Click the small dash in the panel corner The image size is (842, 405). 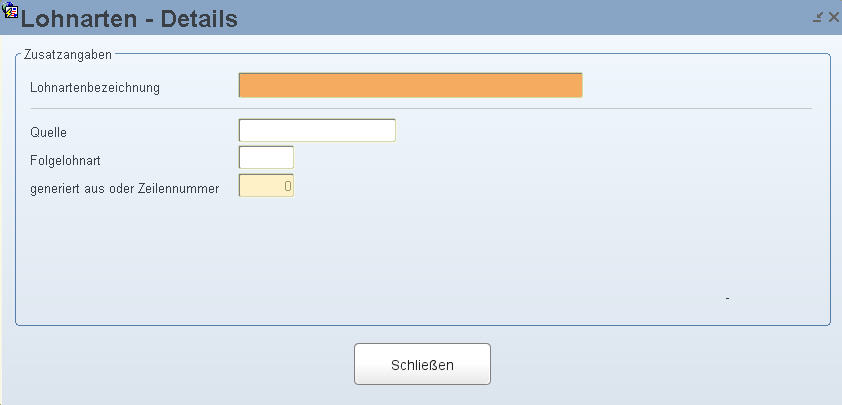point(727,298)
